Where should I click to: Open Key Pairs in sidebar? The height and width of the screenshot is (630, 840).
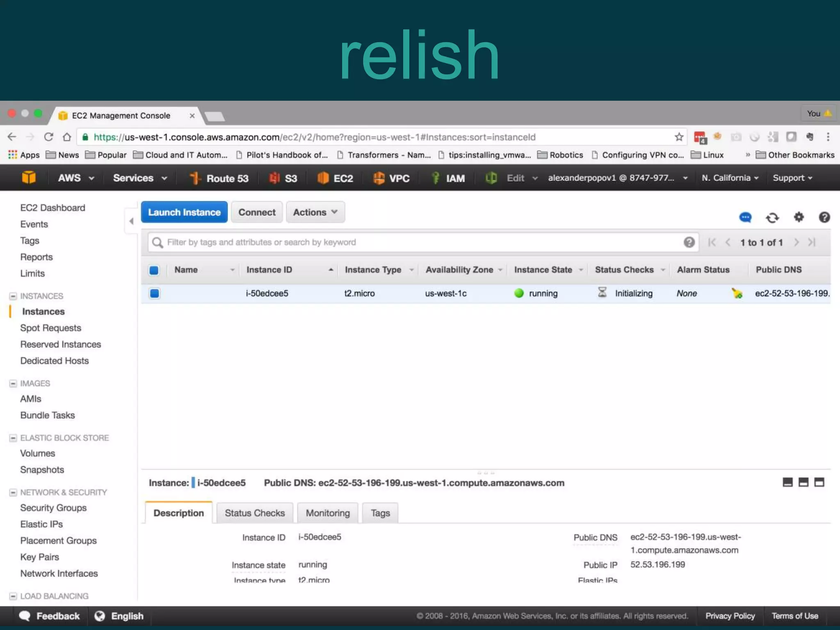click(39, 557)
